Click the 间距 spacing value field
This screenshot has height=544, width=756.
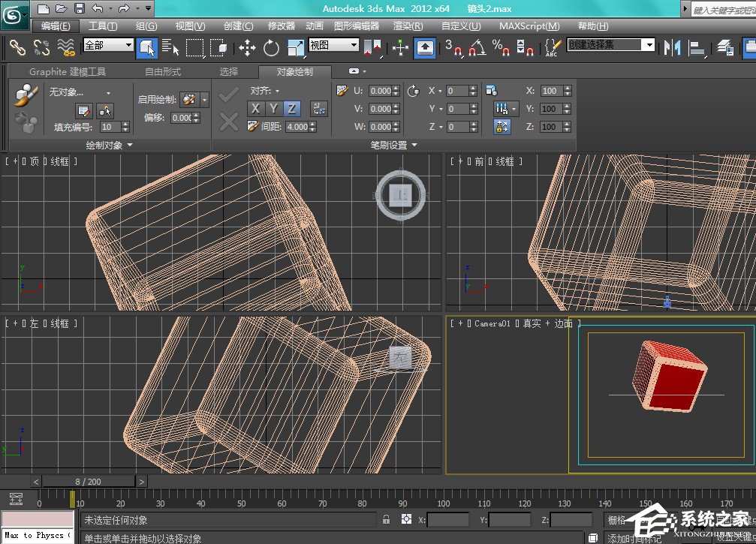[x=298, y=127]
